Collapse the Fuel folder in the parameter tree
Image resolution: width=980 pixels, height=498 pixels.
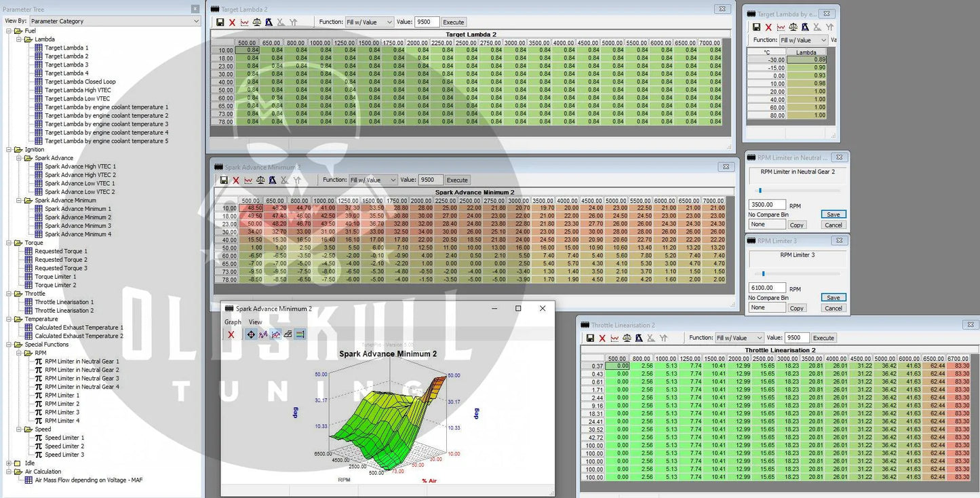(9, 31)
